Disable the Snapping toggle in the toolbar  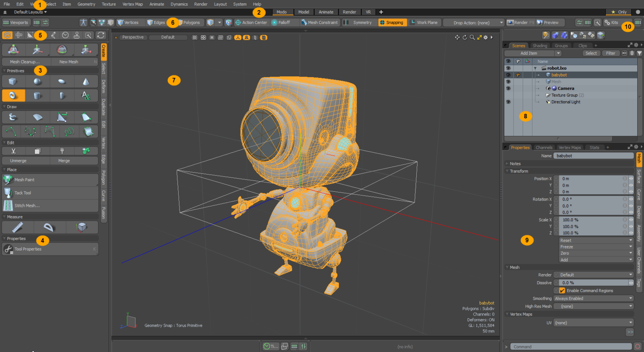point(392,22)
